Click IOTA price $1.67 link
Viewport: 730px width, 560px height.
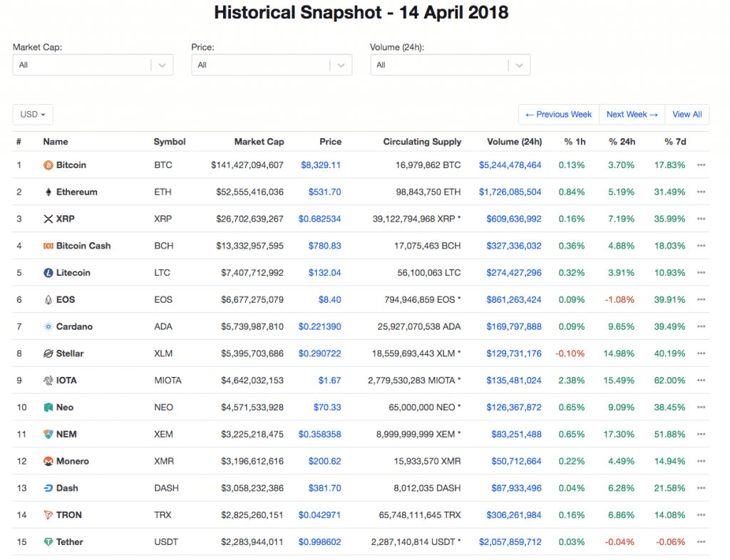[x=329, y=381]
